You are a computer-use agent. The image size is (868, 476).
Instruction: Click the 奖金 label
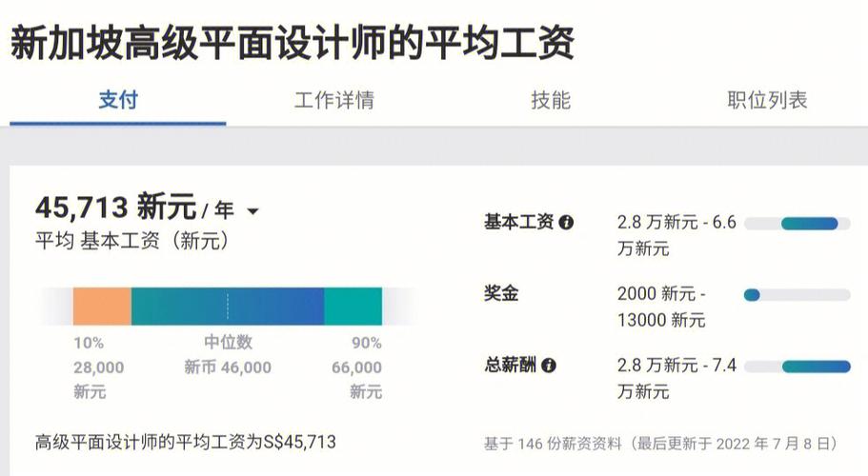pos(501,293)
